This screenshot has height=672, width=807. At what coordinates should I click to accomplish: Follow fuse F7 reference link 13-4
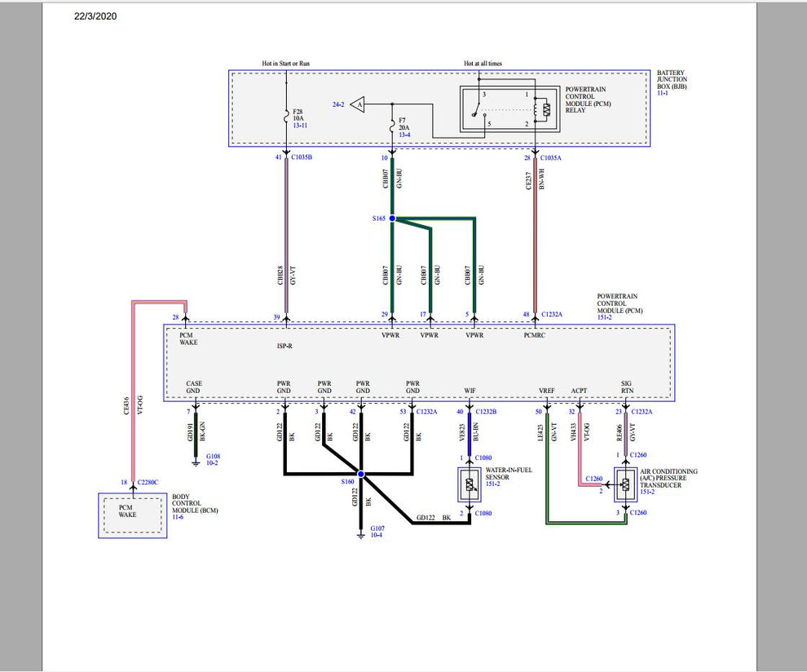[x=404, y=135]
